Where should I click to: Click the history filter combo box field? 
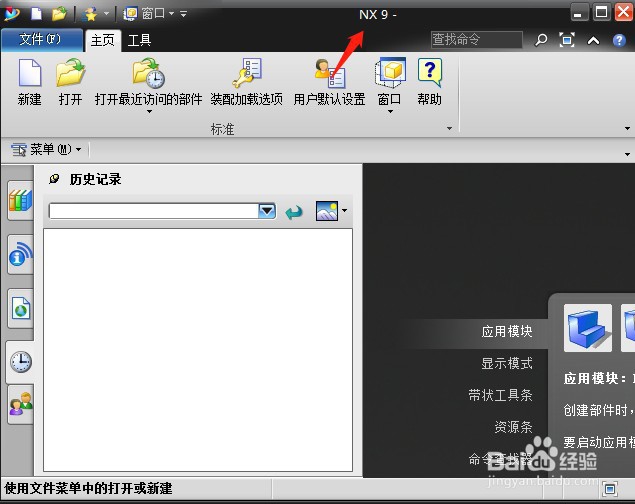tap(153, 211)
